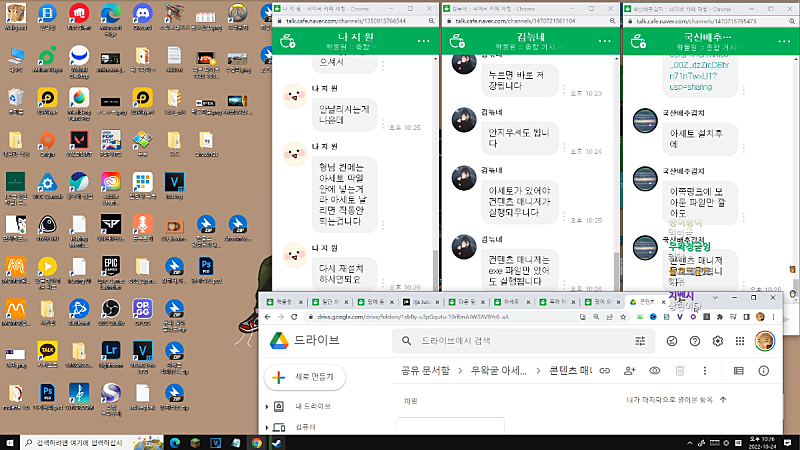The width and height of the screenshot is (800, 450).
Task: Open KakaoTalk desktop shortcut
Action: click(47, 355)
